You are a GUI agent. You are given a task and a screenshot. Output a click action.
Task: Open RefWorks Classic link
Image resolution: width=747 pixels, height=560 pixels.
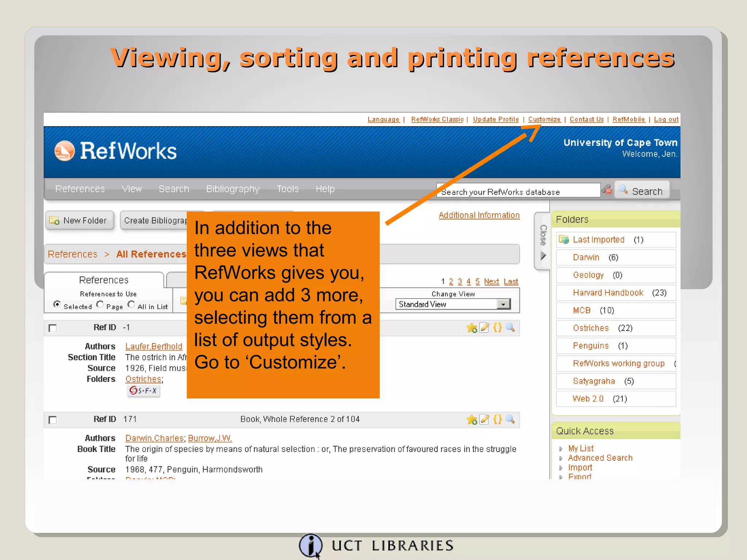(437, 119)
